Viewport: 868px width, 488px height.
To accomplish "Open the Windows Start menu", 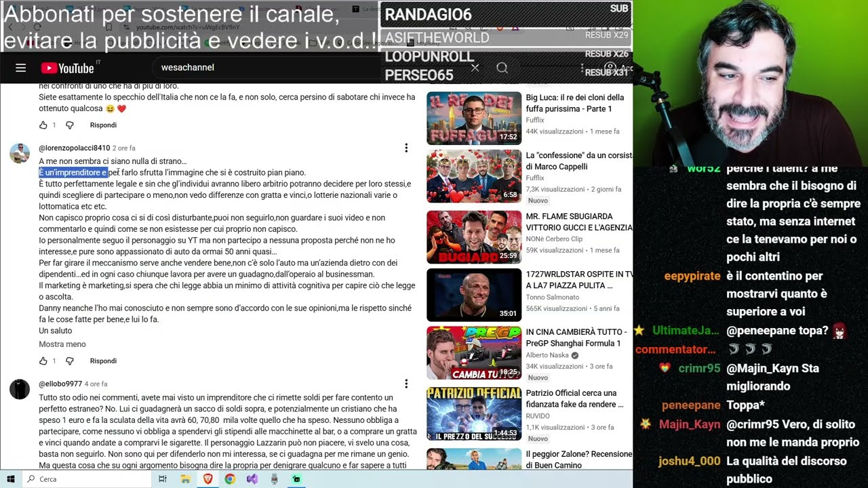I will 10,479.
